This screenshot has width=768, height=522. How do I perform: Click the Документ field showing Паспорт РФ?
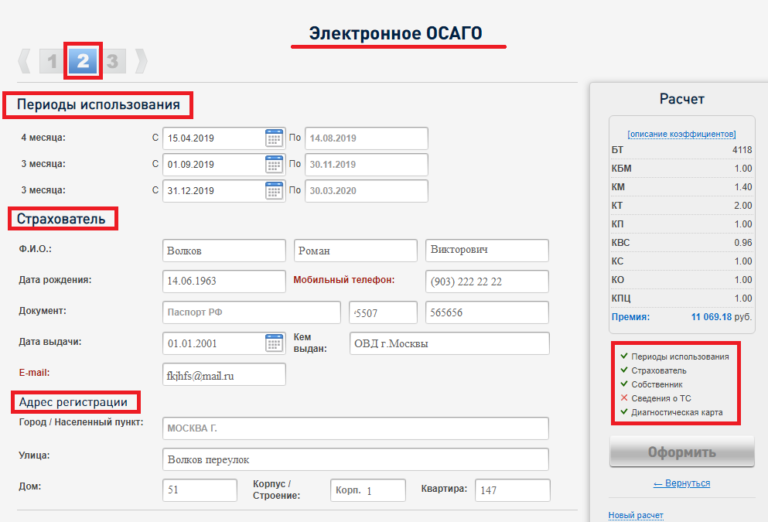coord(251,312)
